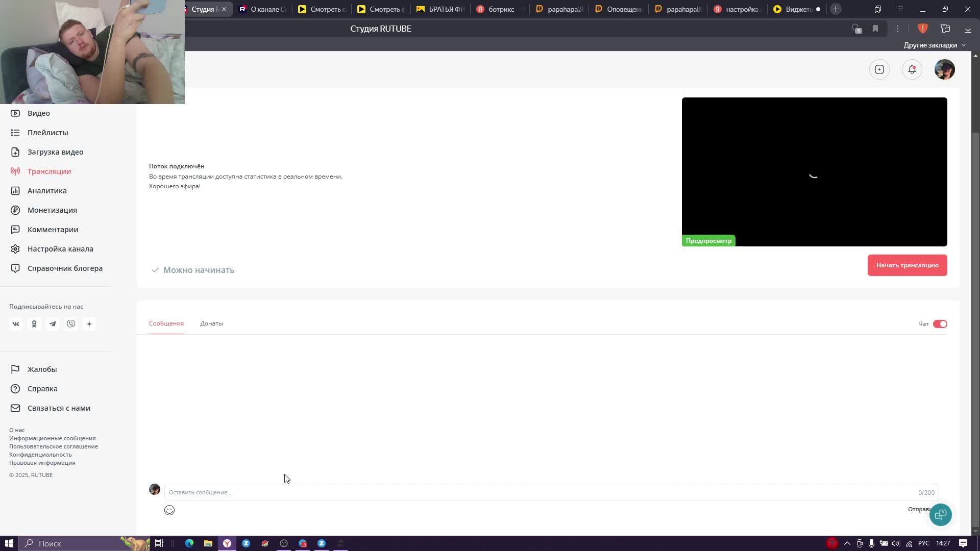Open the Пользовательское соглашение link
This screenshot has height=551, width=980.
pyautogui.click(x=54, y=446)
